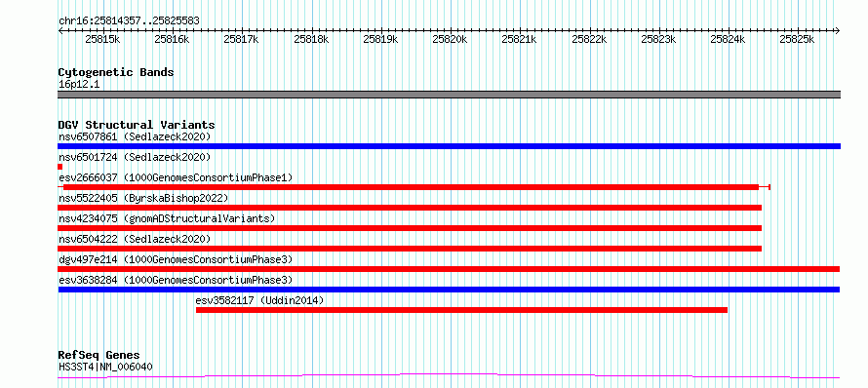Screen dimensions: 868x388
Task: Open variant nsv4234075 (gnomADStructuralVariants) label
Action: 167,218
